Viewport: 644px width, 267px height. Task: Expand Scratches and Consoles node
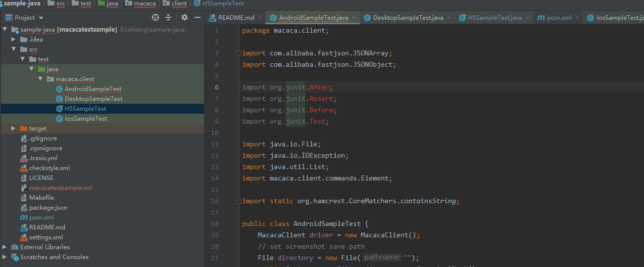[x=5, y=257]
